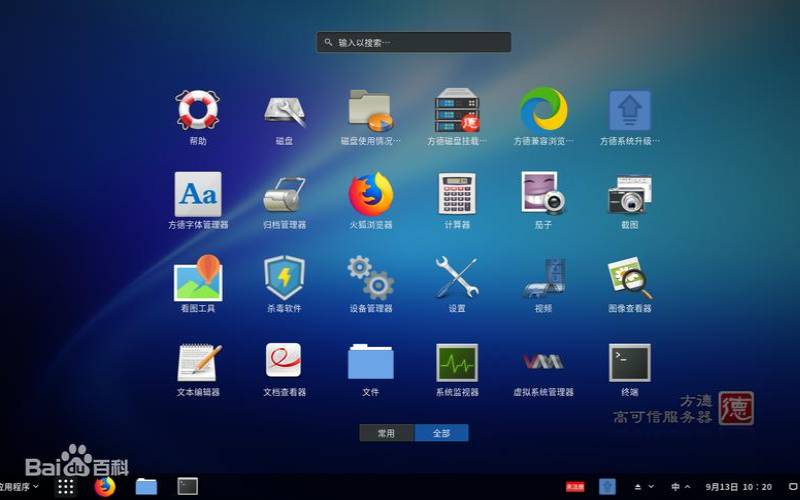800x500 pixels.
Task: Expand the 应用程序 applications menu
Action: pos(20,486)
